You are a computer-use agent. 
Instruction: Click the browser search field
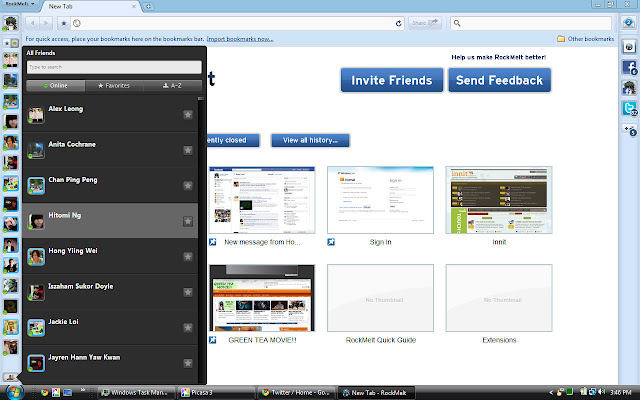(531, 23)
